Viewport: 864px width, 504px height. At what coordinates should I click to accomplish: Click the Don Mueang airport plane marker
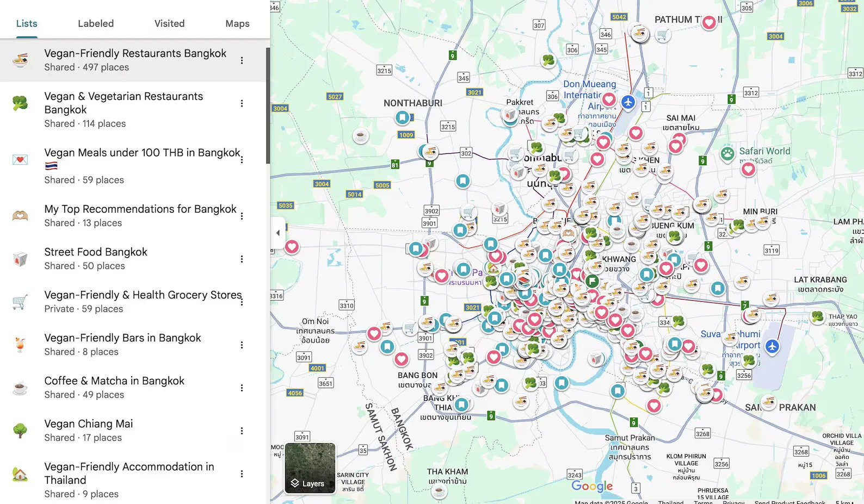tap(628, 102)
